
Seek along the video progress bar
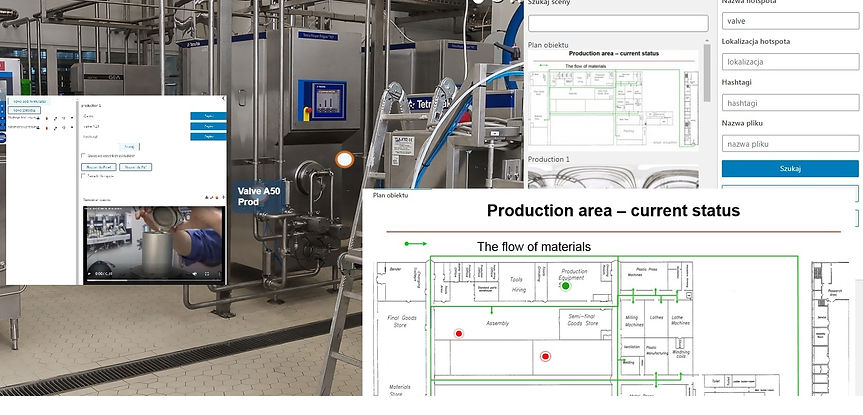pos(155,280)
